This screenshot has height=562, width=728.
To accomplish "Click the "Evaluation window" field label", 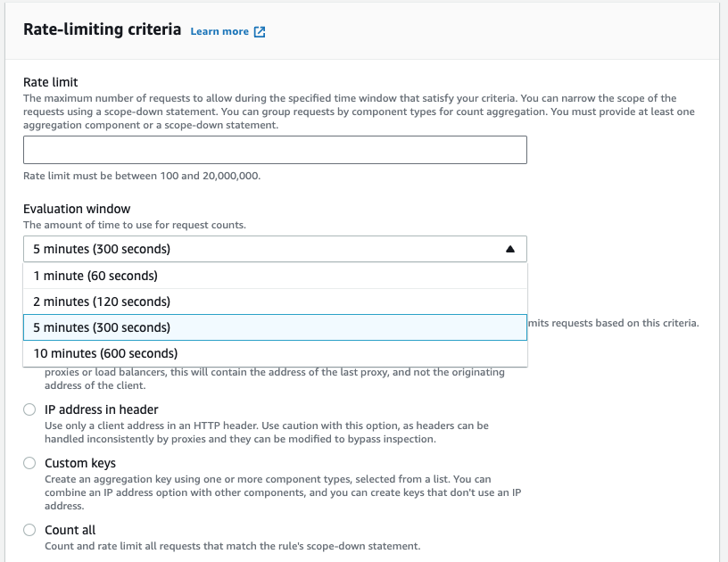I will point(77,209).
